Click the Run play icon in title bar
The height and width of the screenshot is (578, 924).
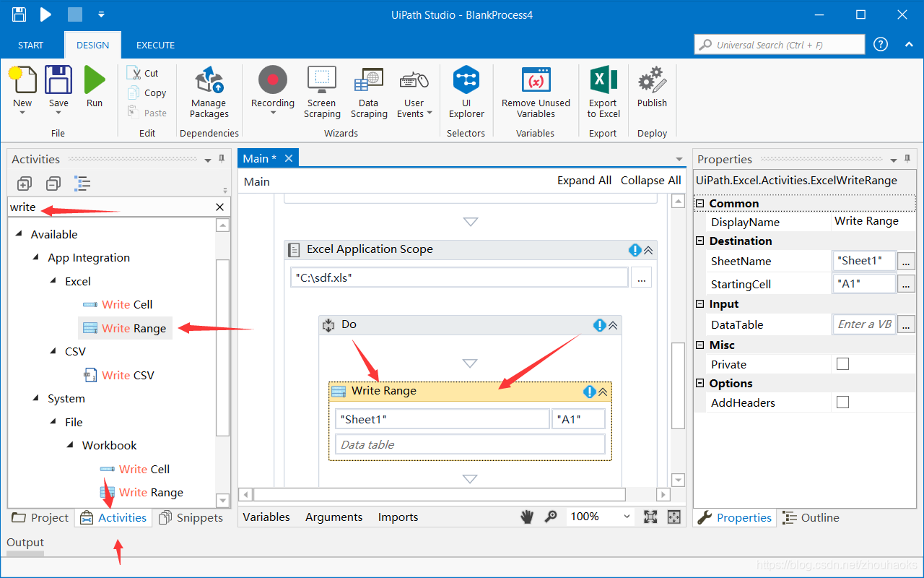pos(45,14)
